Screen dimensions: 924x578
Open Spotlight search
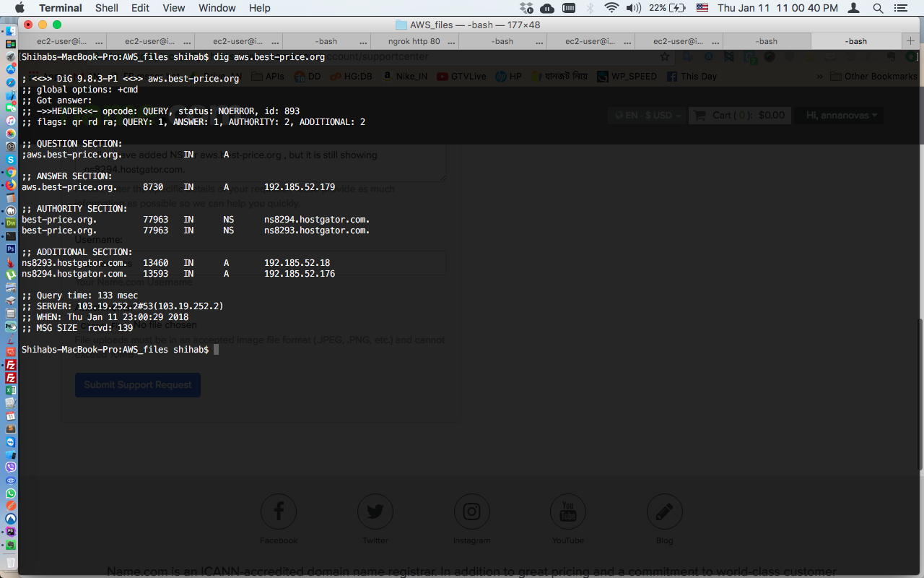tap(878, 8)
